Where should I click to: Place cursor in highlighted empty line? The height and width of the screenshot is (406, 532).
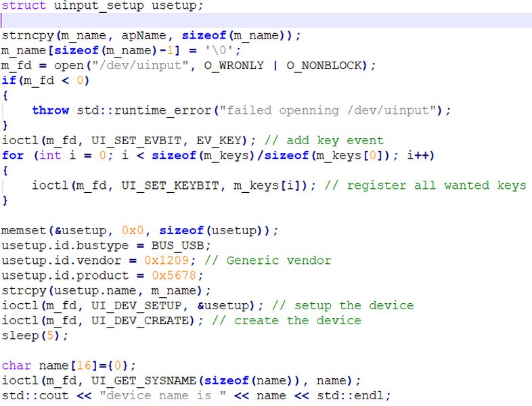tap(266, 20)
